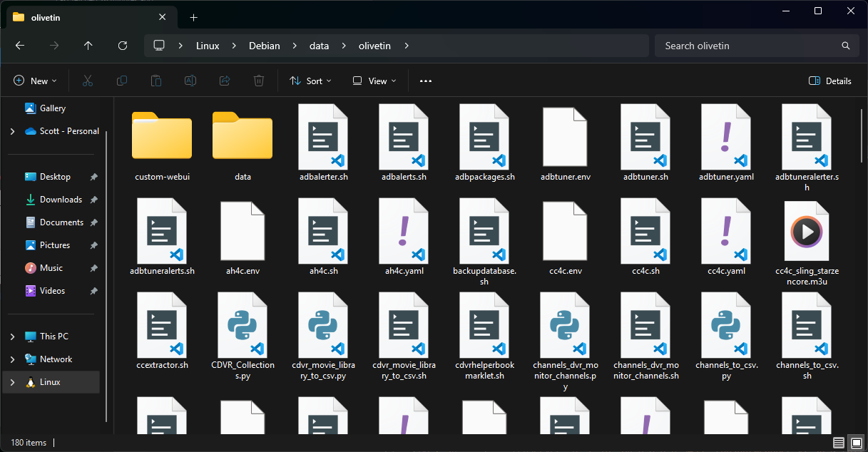This screenshot has width=868, height=452.
Task: Add a new tab
Action: tap(193, 17)
